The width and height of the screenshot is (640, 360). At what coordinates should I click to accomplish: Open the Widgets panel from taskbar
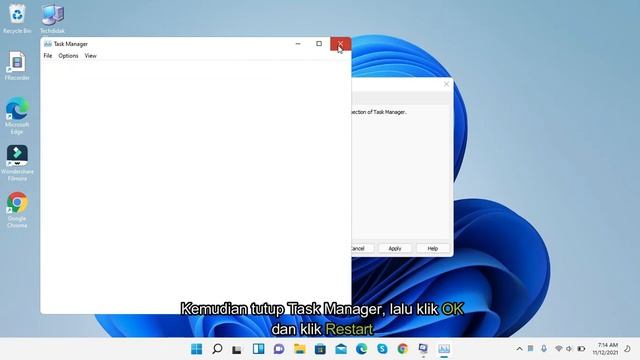(258, 349)
